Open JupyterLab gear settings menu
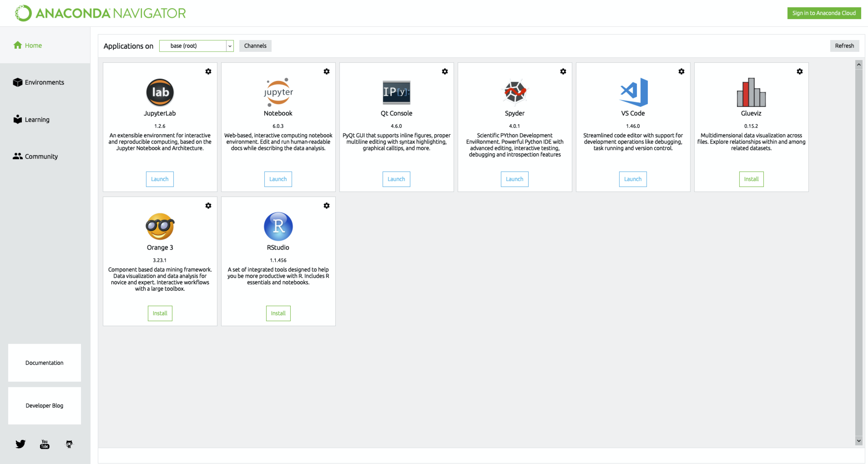This screenshot has width=868, height=464. 208,71
